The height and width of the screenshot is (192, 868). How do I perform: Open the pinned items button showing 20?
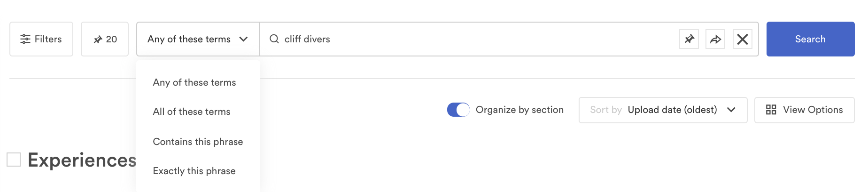105,39
